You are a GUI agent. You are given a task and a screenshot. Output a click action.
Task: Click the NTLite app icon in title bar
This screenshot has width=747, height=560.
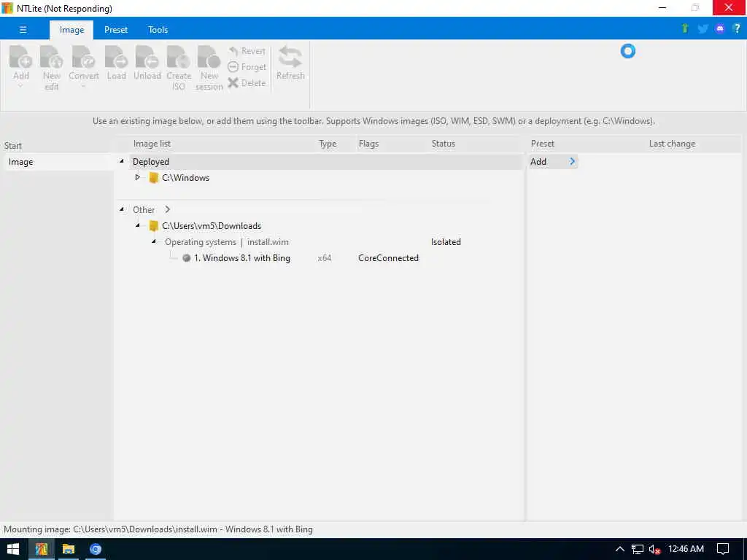click(7, 8)
